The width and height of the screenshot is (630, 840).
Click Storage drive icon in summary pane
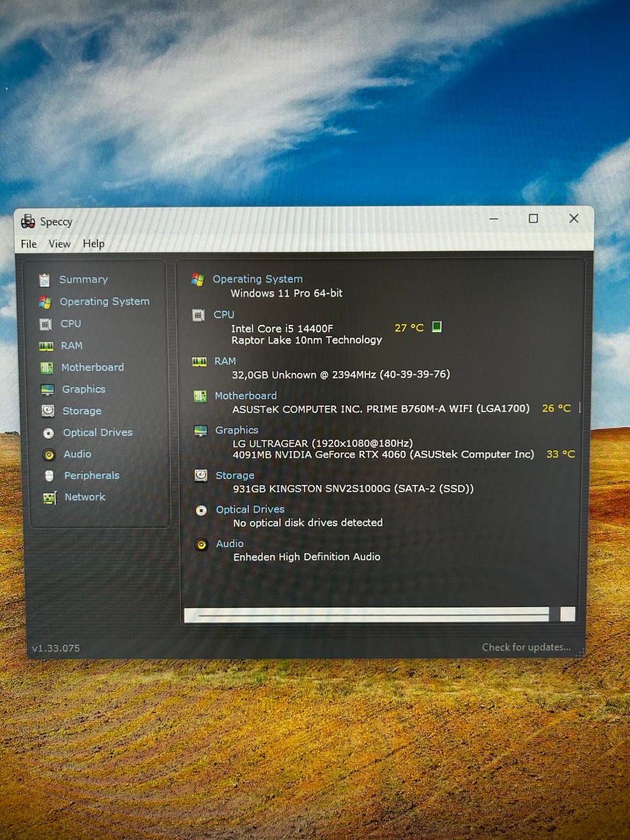pos(201,476)
